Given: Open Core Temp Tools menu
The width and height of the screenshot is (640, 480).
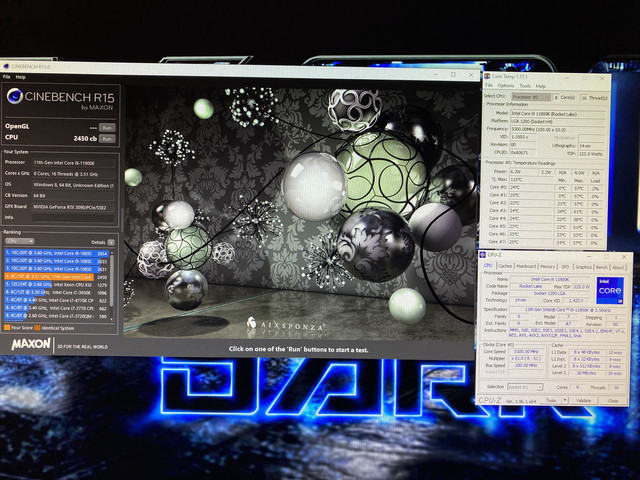Looking at the screenshot, I should pos(523,86).
